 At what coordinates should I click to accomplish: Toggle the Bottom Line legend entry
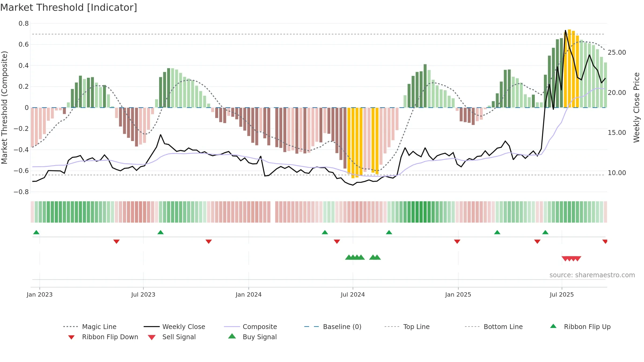coord(494,327)
